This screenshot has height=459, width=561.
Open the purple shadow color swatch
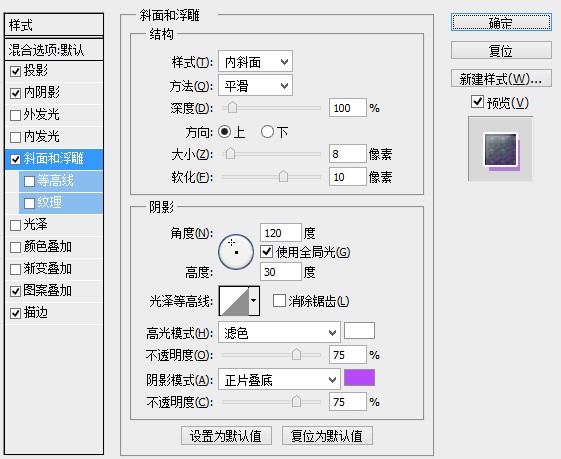[x=359, y=378]
